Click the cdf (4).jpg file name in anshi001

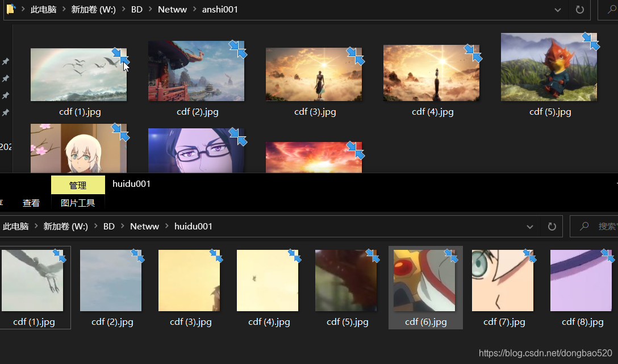click(x=433, y=112)
